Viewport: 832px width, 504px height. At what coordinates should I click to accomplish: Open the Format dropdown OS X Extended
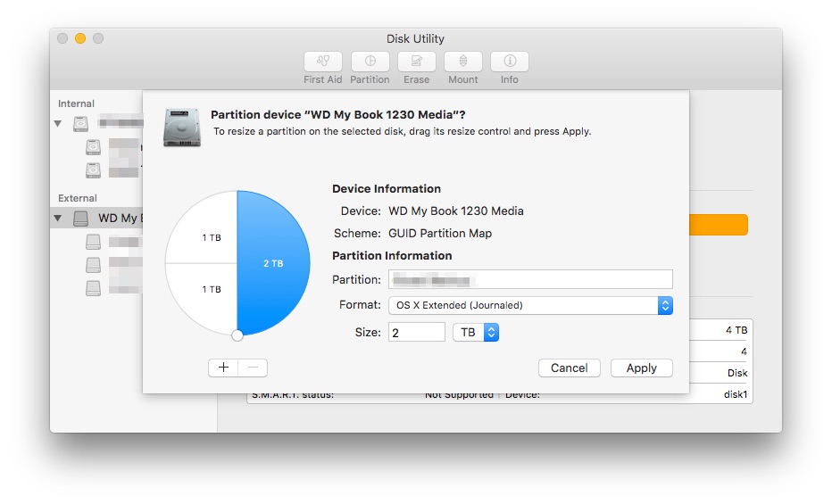point(530,305)
